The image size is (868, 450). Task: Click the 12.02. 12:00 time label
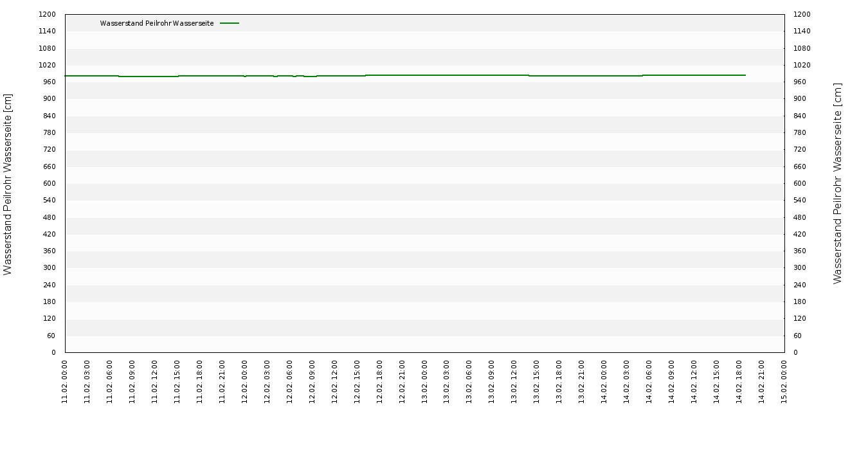[x=335, y=382]
